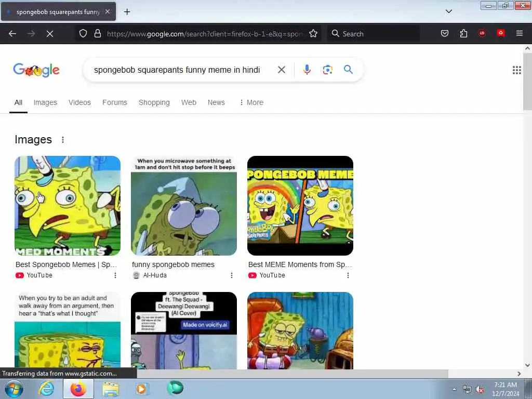Open the Save to Pocket icon
Viewport: 532px width, 399px height.
(445, 33)
